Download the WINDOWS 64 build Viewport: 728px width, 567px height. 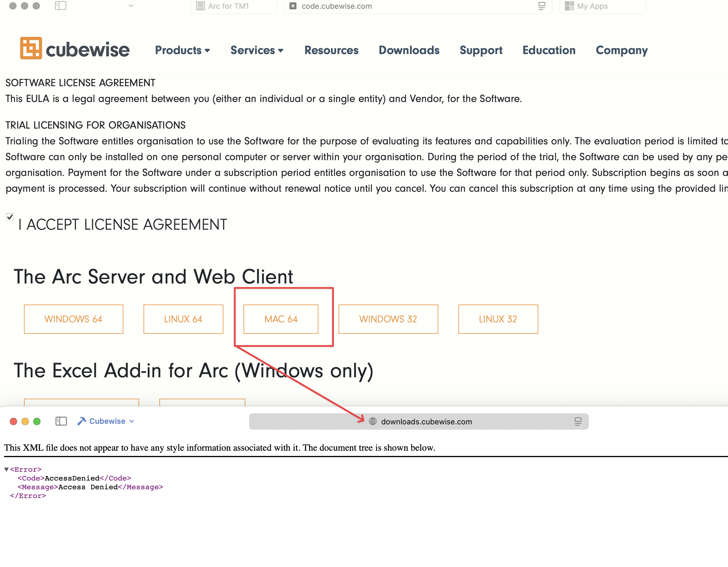tap(73, 319)
